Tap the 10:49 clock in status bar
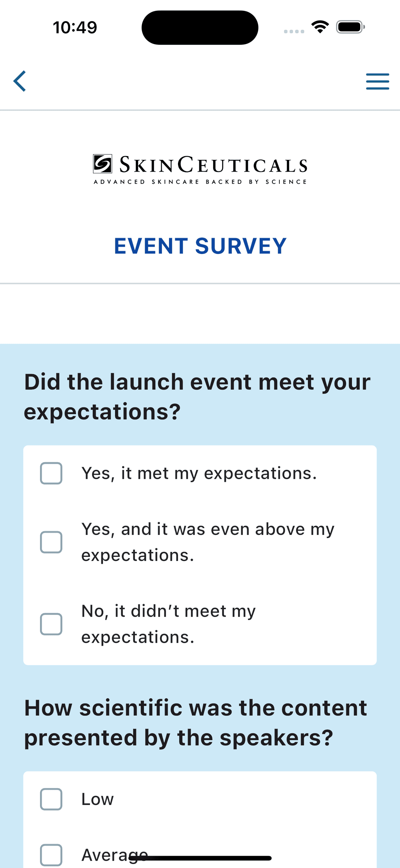 point(75,27)
